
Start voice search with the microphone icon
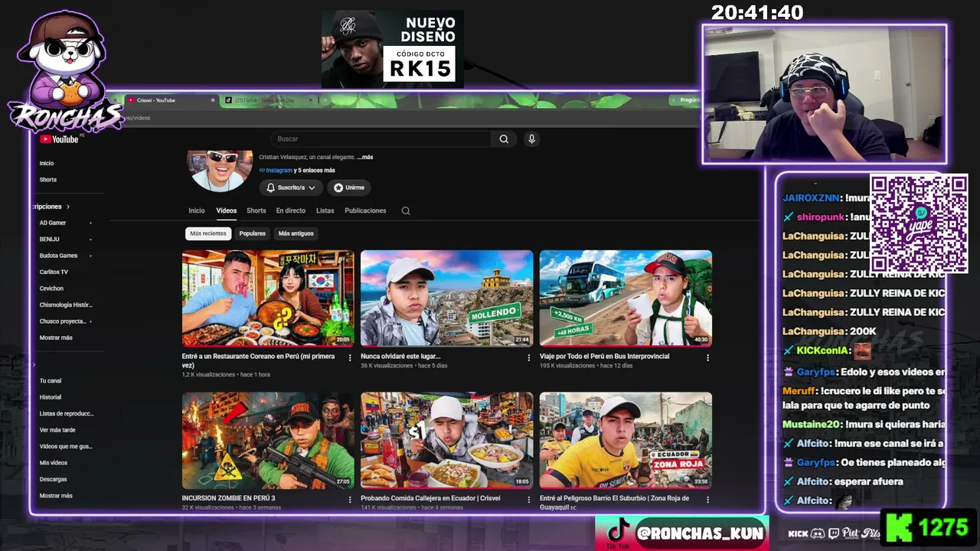coord(531,139)
